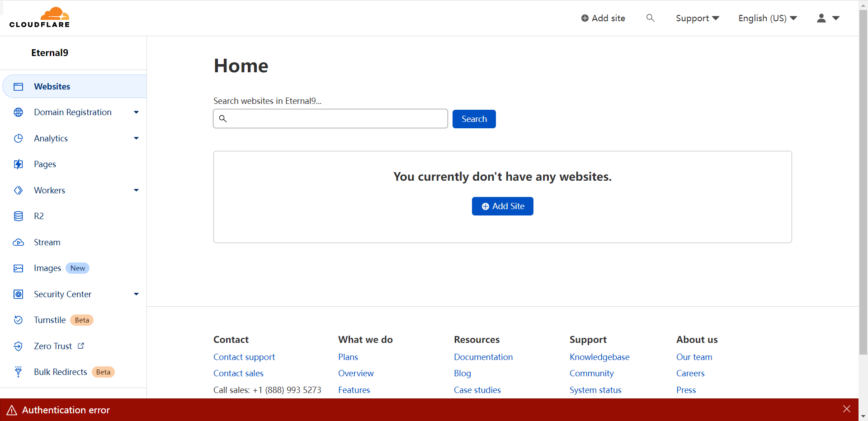Expand the Security Center submenu arrow
868x421 pixels.
pos(136,294)
